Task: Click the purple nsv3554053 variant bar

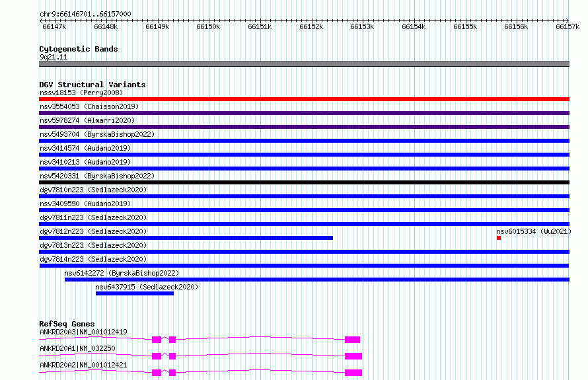Action: (304, 113)
